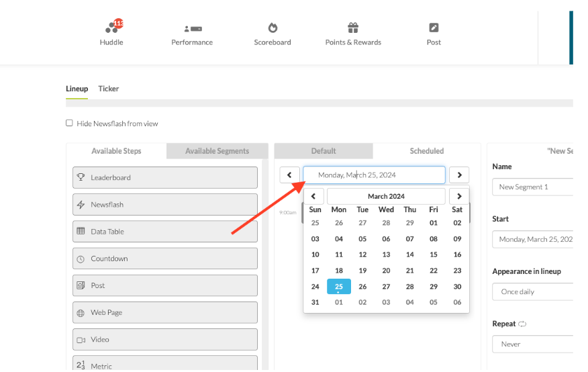Pick March 22 in calendar
Image resolution: width=588 pixels, height=372 pixels.
(x=434, y=271)
